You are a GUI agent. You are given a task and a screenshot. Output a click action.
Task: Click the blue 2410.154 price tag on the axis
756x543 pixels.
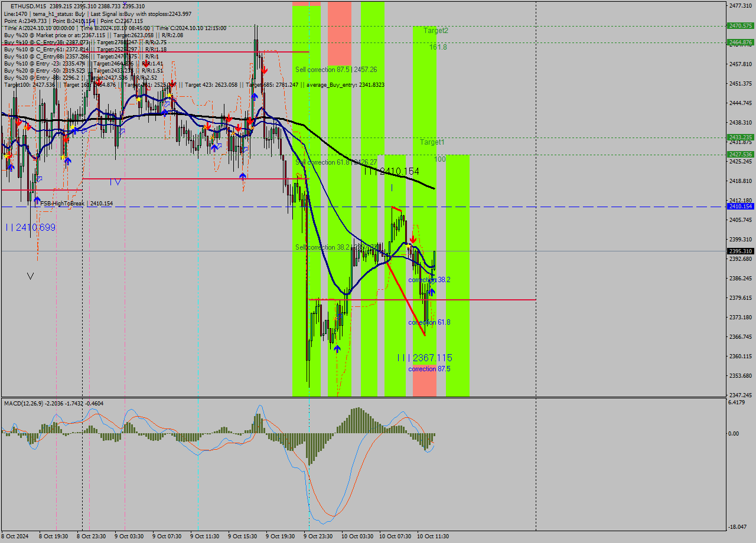pyautogui.click(x=741, y=207)
